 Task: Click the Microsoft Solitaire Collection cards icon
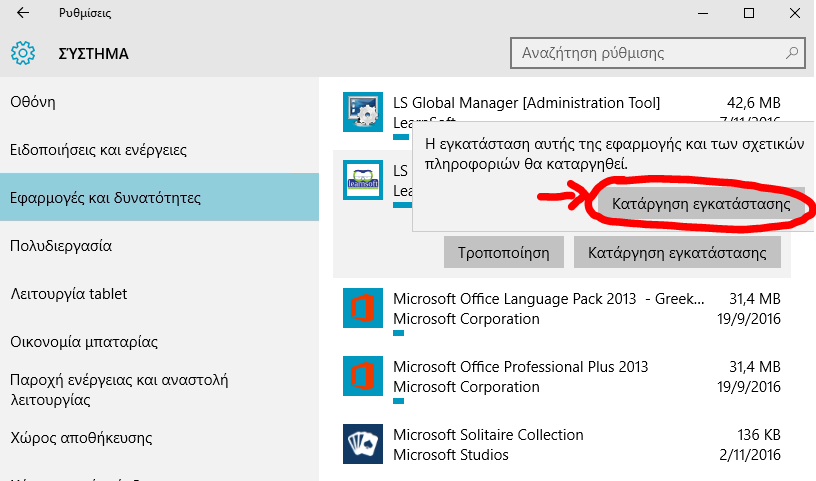(362, 444)
